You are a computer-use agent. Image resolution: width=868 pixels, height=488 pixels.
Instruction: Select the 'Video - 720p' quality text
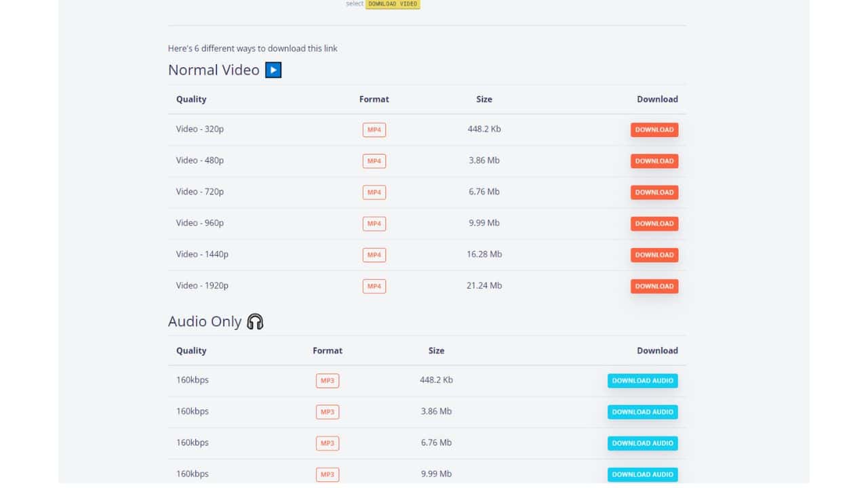pos(200,191)
